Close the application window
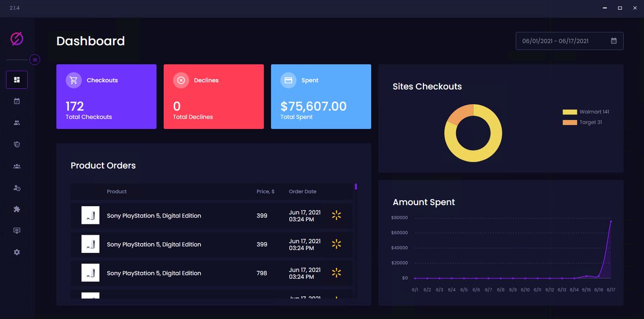 (635, 8)
